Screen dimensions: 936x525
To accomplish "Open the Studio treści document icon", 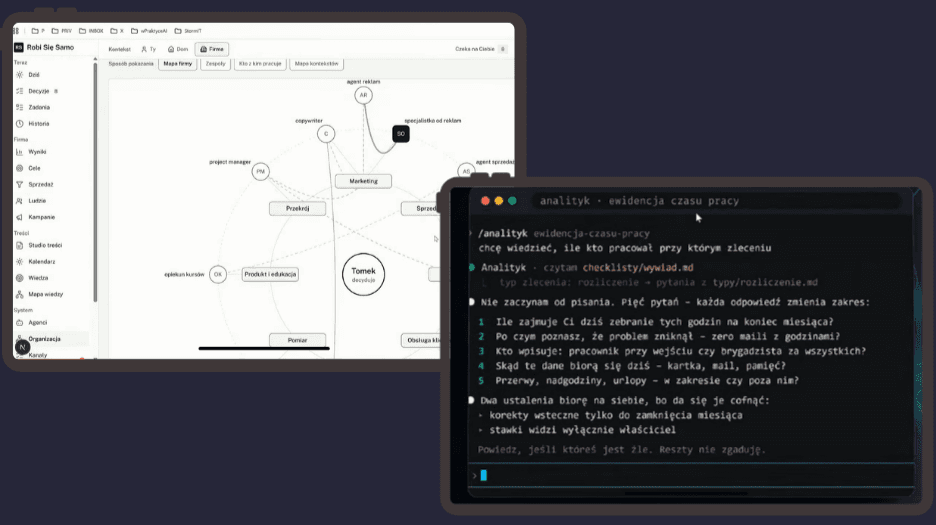I will click(x=20, y=245).
